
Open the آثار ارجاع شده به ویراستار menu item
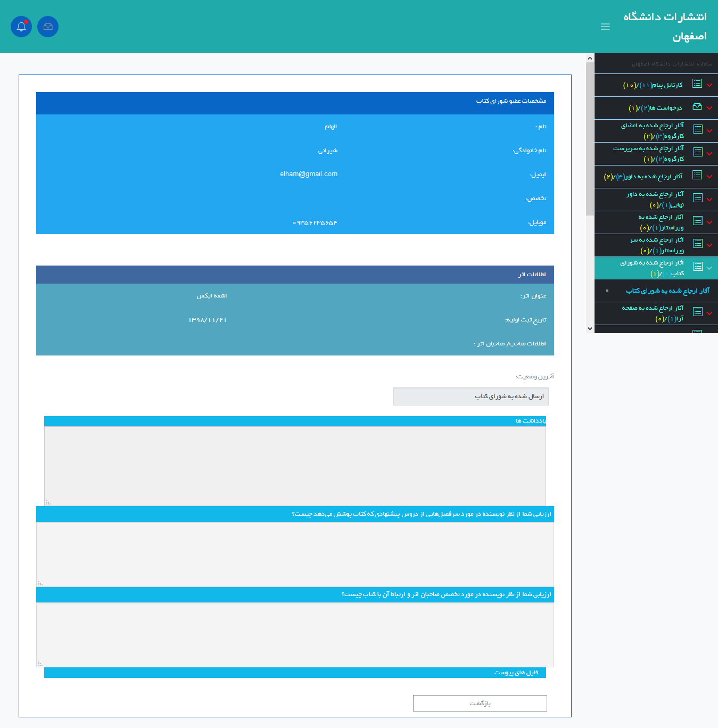[661, 222]
